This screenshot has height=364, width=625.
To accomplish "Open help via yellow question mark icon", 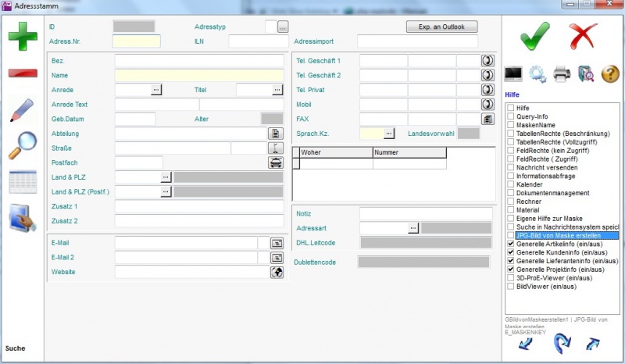I will [610, 74].
